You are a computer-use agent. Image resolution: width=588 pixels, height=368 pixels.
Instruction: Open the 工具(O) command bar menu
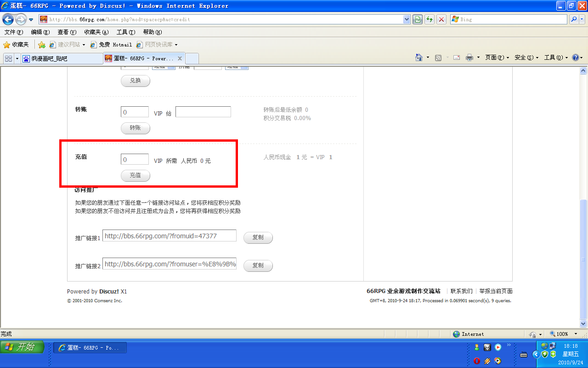click(x=556, y=57)
